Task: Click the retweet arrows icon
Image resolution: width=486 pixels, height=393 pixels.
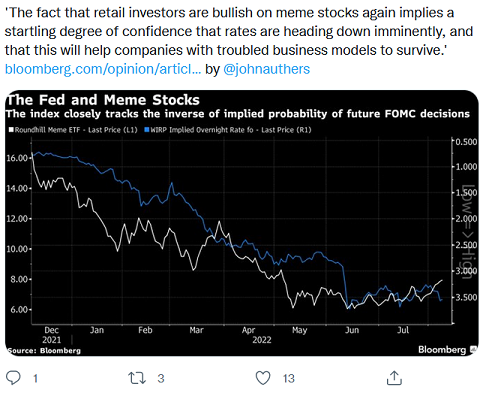Action: click(137, 378)
